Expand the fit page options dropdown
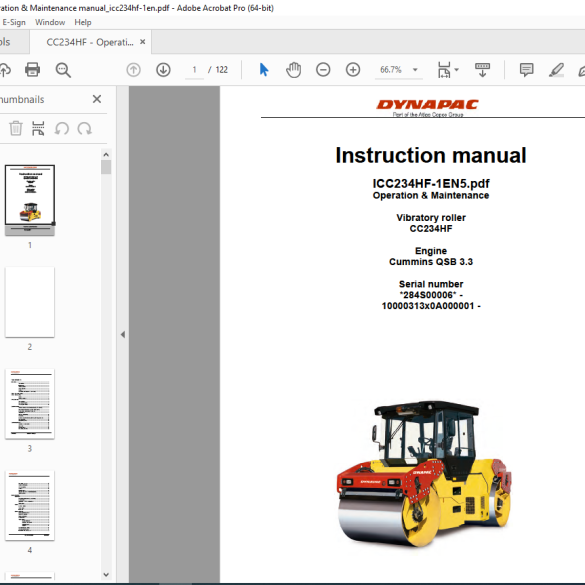 point(457,70)
